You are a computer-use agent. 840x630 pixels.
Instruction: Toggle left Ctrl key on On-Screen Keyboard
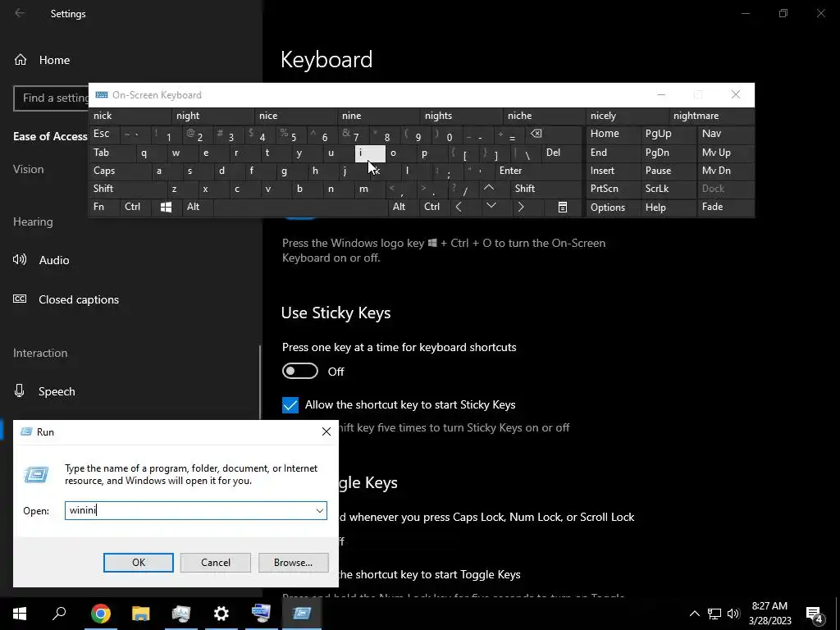pos(135,207)
